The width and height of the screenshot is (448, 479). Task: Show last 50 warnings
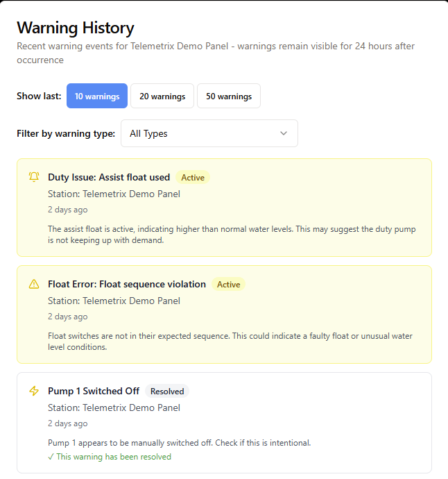click(229, 96)
